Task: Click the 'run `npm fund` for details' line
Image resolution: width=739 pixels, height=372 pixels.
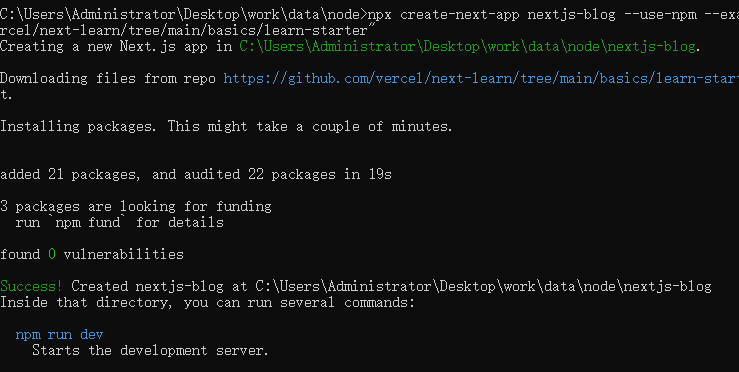Action: tap(120, 222)
